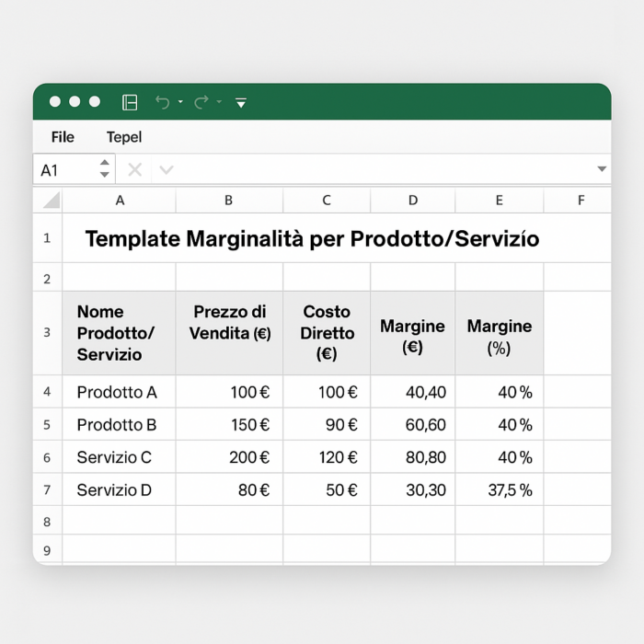The height and width of the screenshot is (644, 644).
Task: Select the 'Servizio C' cell
Action: [x=119, y=456]
